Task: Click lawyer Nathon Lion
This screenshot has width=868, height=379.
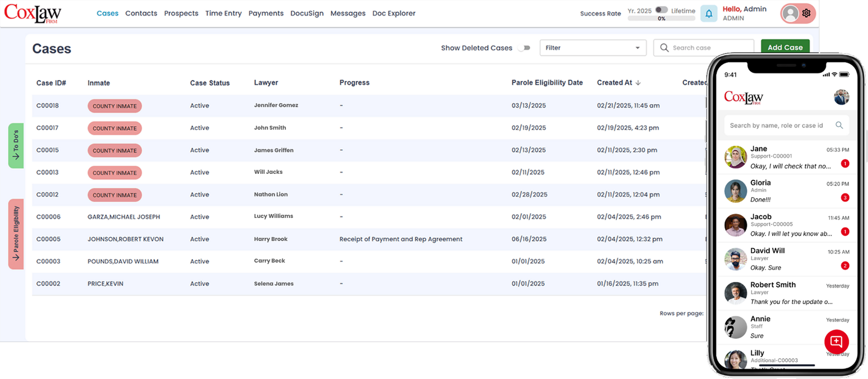Action: 270,194
